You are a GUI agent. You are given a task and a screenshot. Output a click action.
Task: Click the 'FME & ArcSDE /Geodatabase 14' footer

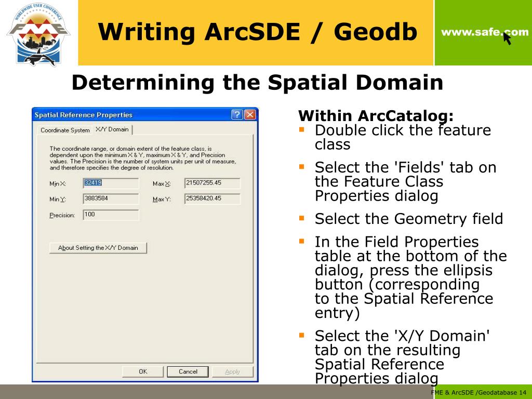point(478,393)
